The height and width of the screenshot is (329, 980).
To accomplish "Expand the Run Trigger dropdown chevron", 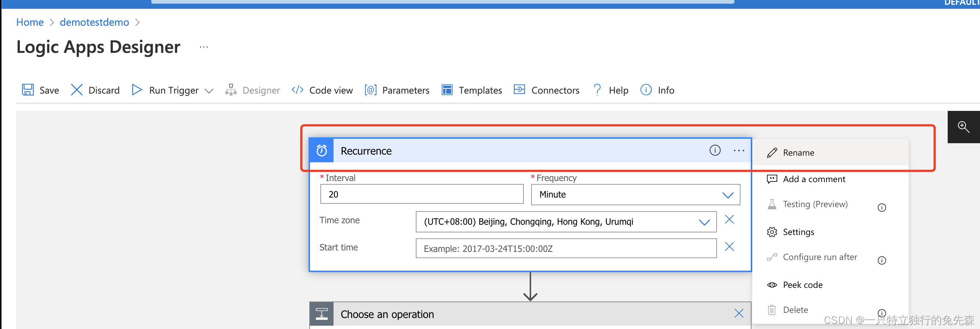I will pyautogui.click(x=209, y=91).
